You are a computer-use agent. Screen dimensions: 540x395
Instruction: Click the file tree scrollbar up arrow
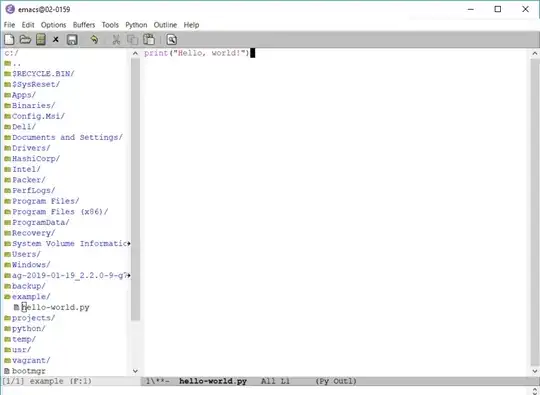pyautogui.click(x=135, y=53)
